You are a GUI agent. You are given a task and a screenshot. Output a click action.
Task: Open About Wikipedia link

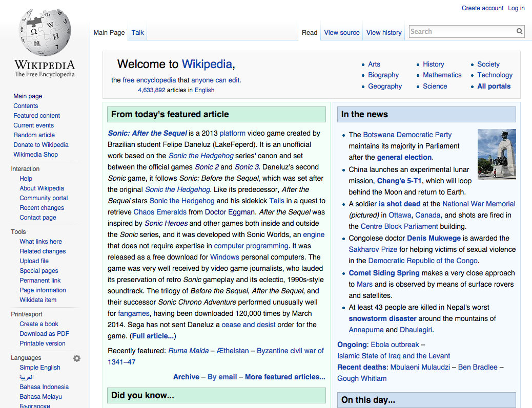tap(42, 188)
